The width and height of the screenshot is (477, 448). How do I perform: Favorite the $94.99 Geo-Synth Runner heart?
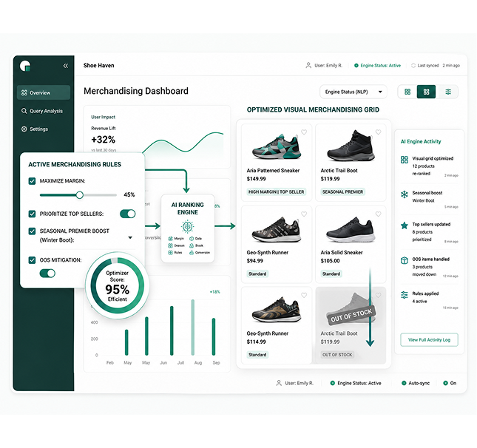[304, 214]
